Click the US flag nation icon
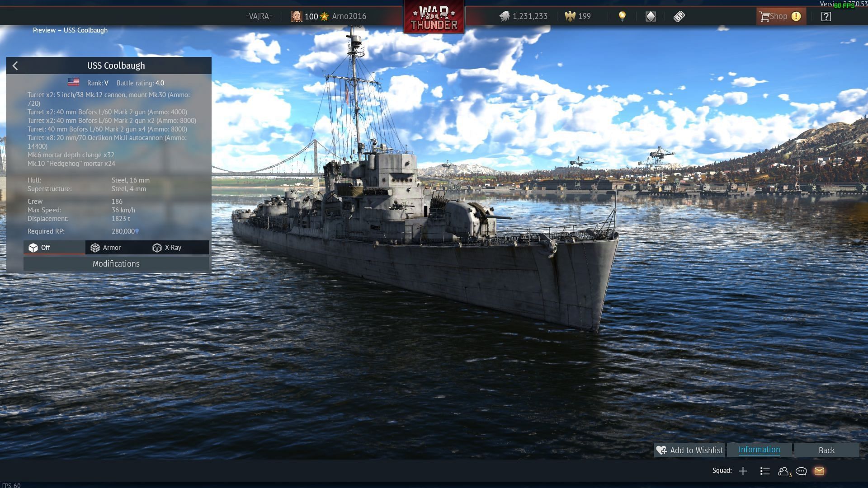 (73, 82)
